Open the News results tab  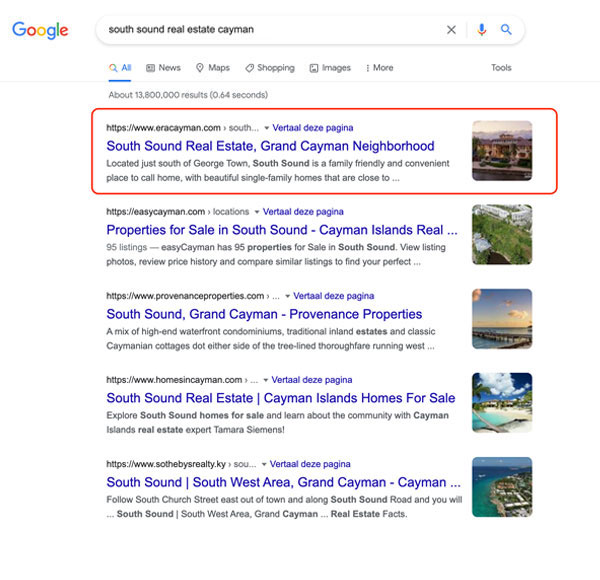(x=163, y=68)
